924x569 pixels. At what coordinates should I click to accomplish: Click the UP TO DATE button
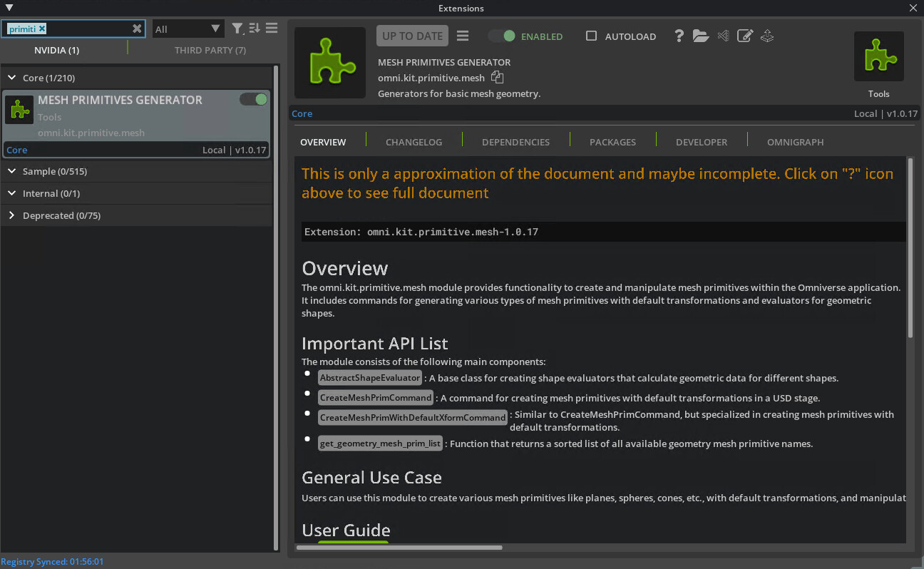[x=412, y=36]
